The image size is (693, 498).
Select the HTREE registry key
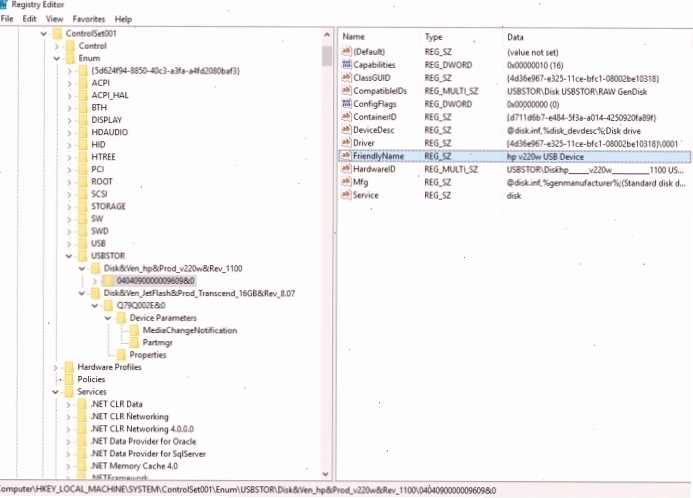(x=103, y=157)
